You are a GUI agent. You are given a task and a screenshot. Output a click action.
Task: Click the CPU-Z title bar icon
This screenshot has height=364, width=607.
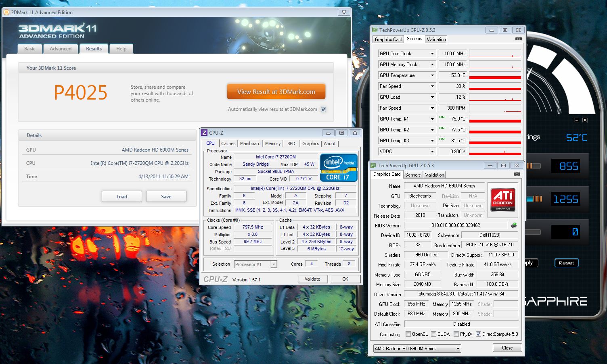(x=204, y=133)
